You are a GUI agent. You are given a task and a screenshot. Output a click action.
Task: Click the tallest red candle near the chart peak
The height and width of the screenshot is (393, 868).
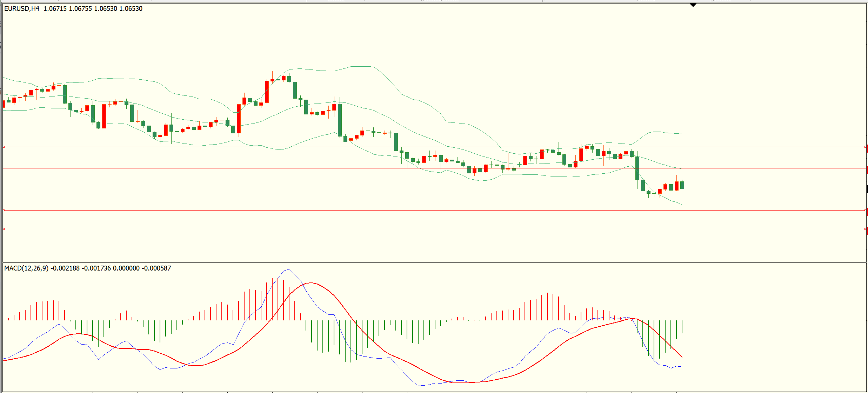coord(267,92)
